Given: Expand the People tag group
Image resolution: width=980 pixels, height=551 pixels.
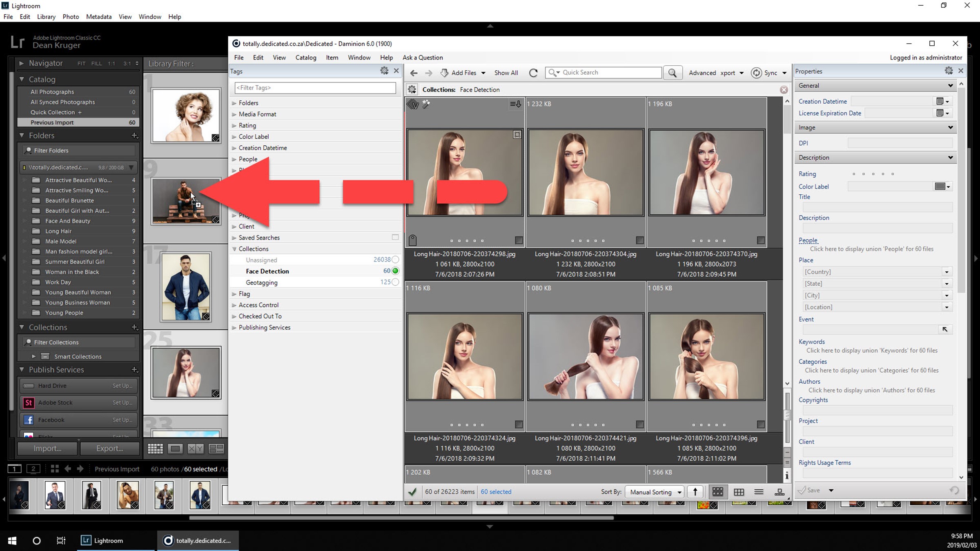Looking at the screenshot, I should [x=234, y=159].
